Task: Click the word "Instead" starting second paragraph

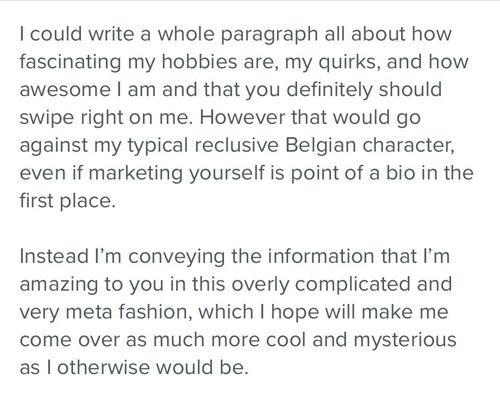Action: coord(54,256)
